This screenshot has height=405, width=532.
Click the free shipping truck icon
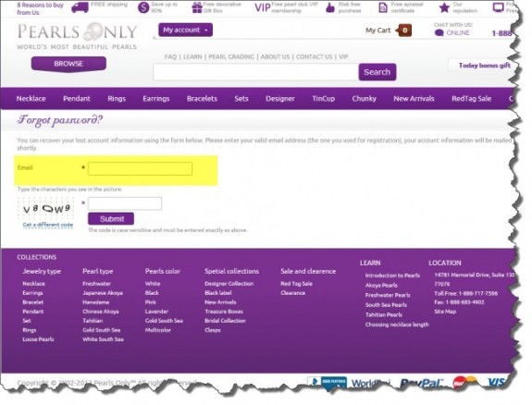pos(80,7)
